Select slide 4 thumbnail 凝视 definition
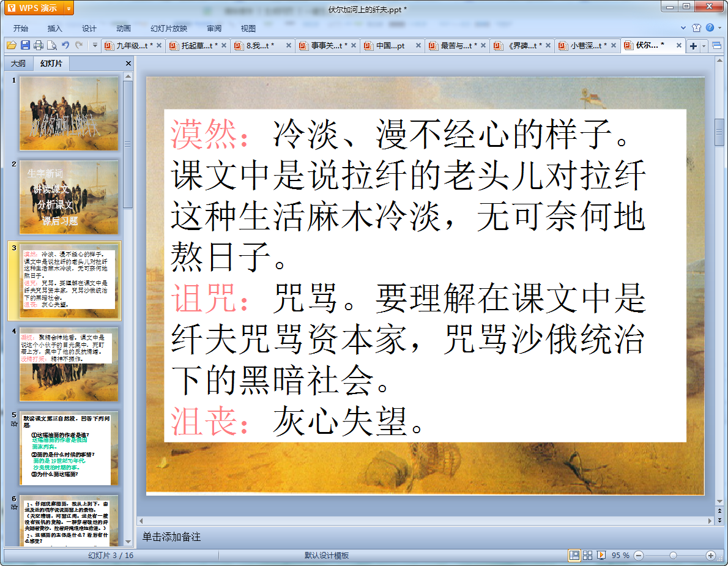 tap(69, 364)
